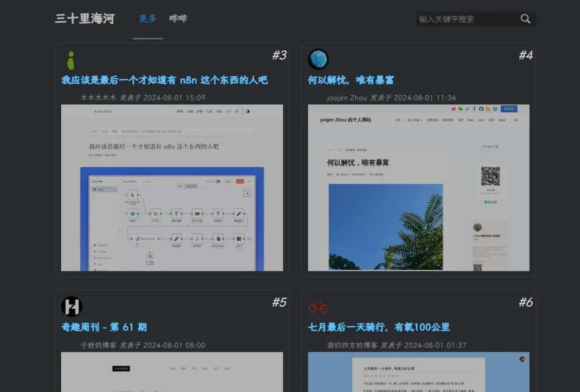The image size is (580, 392).
Task: Open the blue globe avatar on card #4
Action: [x=318, y=59]
